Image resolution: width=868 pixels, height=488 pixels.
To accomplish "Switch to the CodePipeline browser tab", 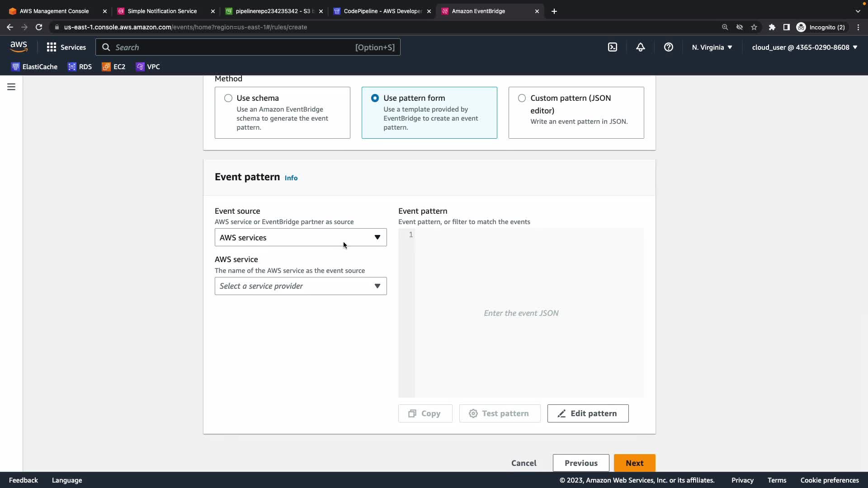I will pyautogui.click(x=382, y=11).
